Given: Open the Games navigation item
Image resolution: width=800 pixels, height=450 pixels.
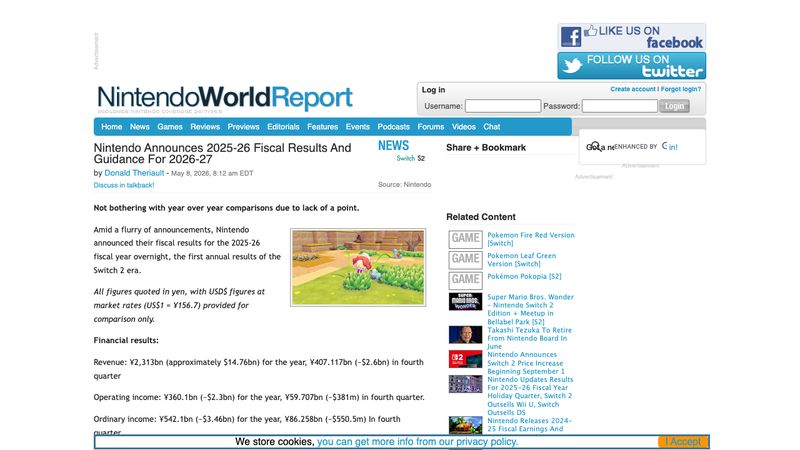Looking at the screenshot, I should point(169,127).
